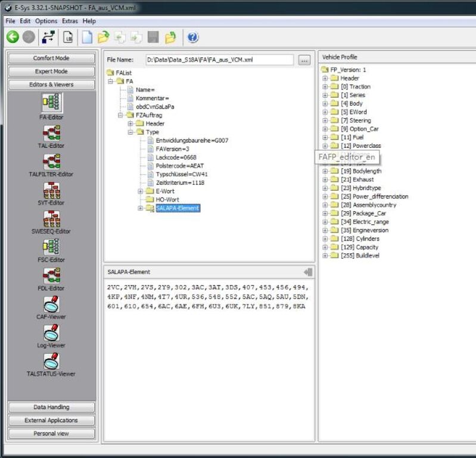The height and width of the screenshot is (458, 476).
Task: Open the FA-Editor icon in sidebar
Action: (52, 102)
